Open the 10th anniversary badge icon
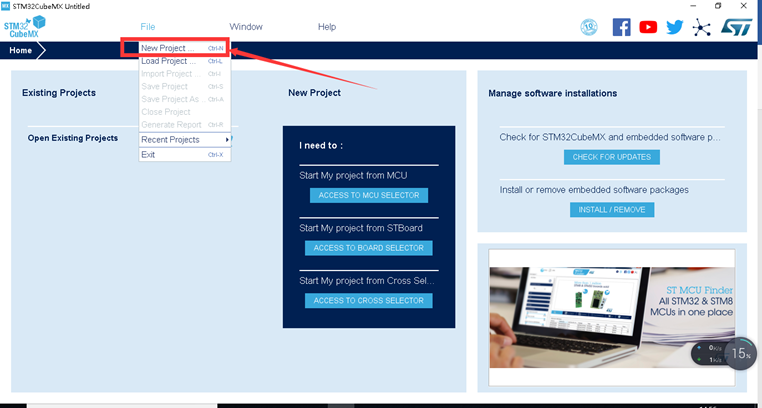 (589, 27)
